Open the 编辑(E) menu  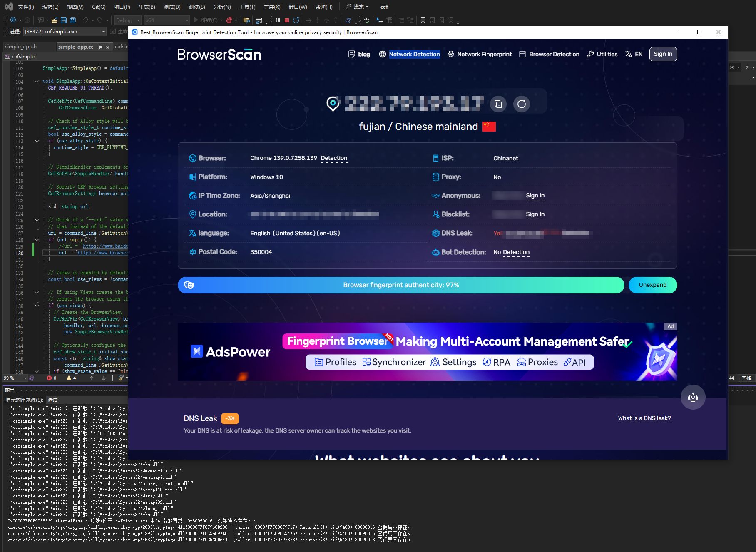point(50,7)
